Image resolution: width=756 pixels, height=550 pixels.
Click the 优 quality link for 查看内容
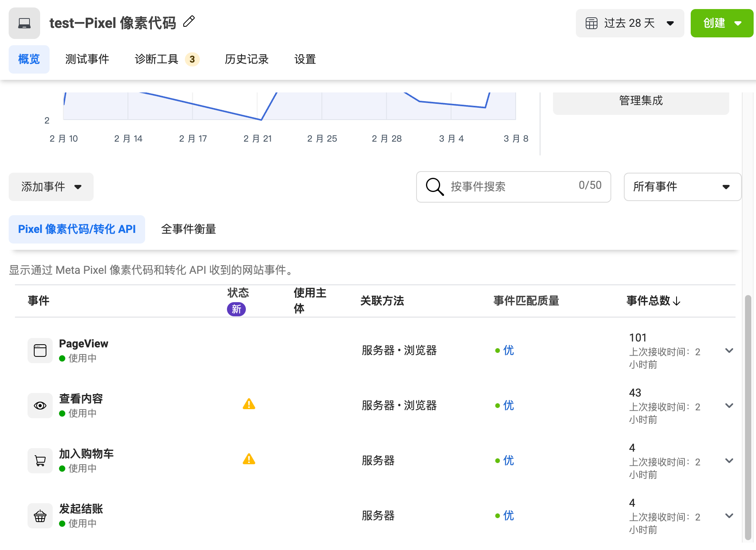[x=508, y=406]
